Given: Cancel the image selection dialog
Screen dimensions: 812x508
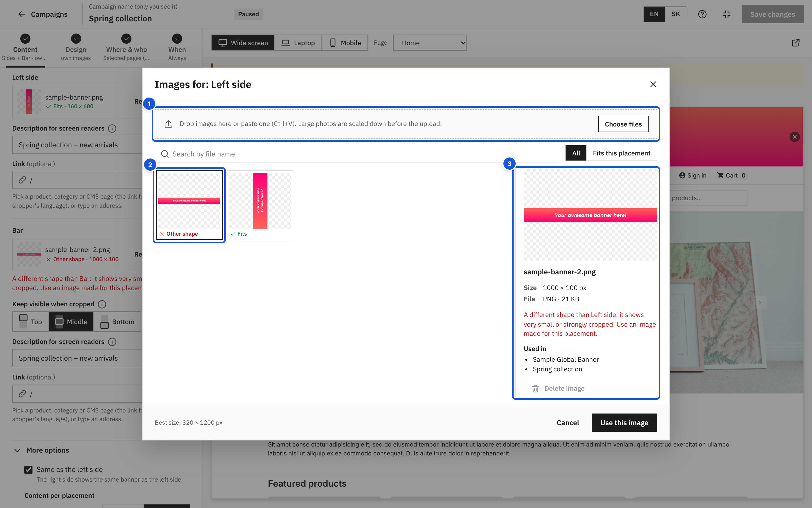Looking at the screenshot, I should tap(568, 423).
